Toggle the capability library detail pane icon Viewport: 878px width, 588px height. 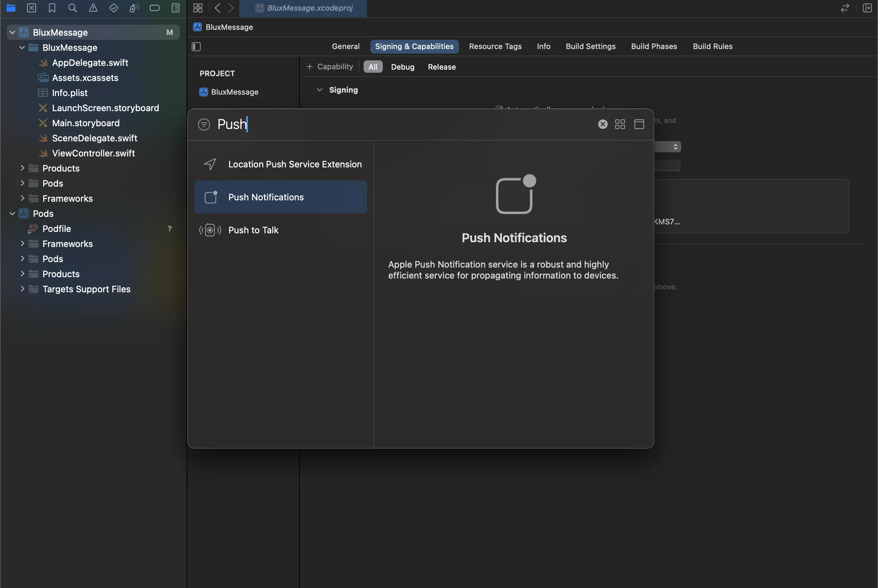(x=639, y=124)
